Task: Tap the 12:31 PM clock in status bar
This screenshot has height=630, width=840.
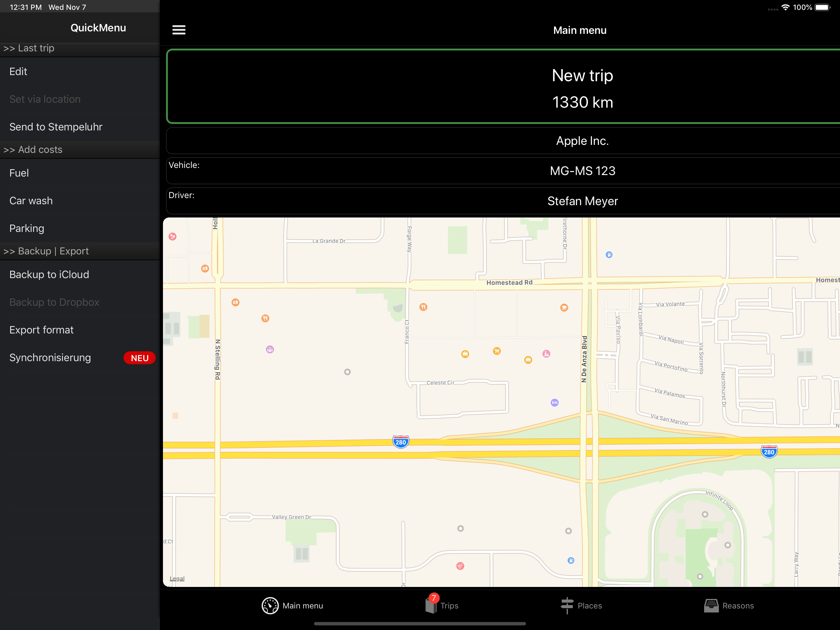Action: 26,7
